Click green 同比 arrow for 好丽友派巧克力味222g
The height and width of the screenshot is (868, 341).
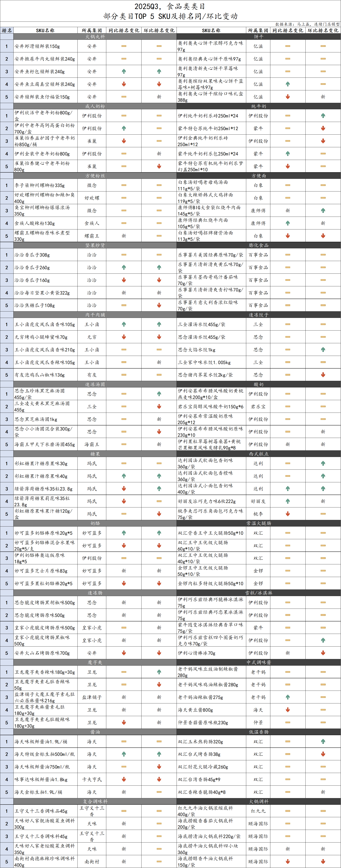point(288,501)
